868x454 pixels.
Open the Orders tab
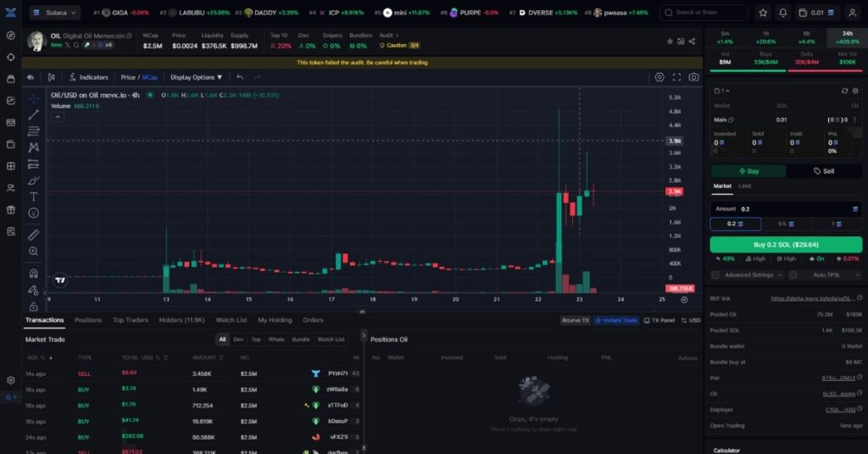[x=313, y=320]
